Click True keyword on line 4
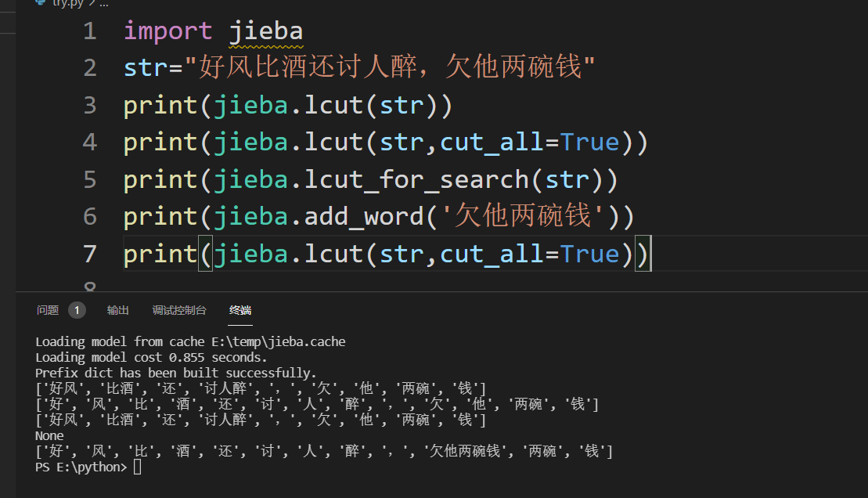The width and height of the screenshot is (868, 498). tap(590, 143)
